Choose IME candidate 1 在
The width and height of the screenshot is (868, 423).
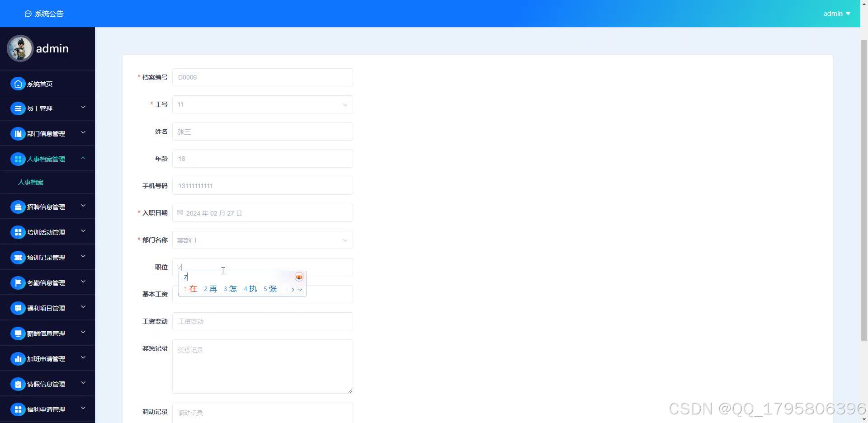coord(191,289)
